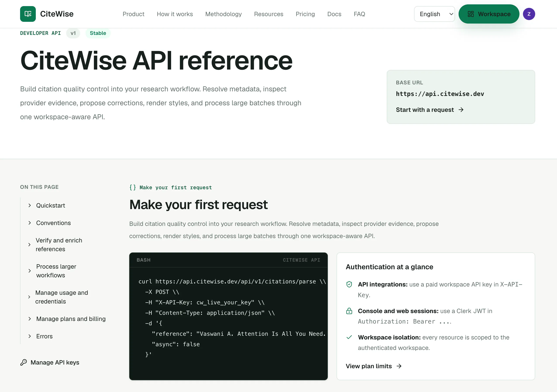The image size is (557, 392).
Task: Open the Z user avatar menu
Action: pos(529,14)
